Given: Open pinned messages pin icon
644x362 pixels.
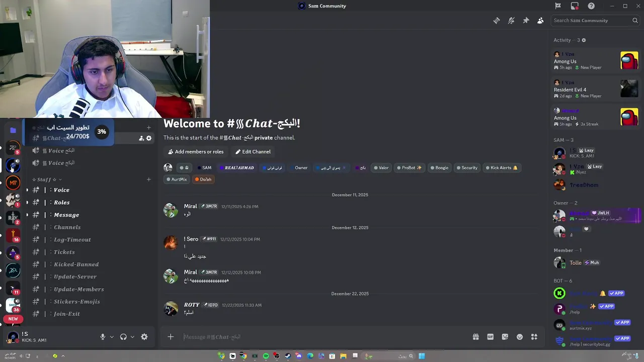Looking at the screenshot, I should pos(526,21).
